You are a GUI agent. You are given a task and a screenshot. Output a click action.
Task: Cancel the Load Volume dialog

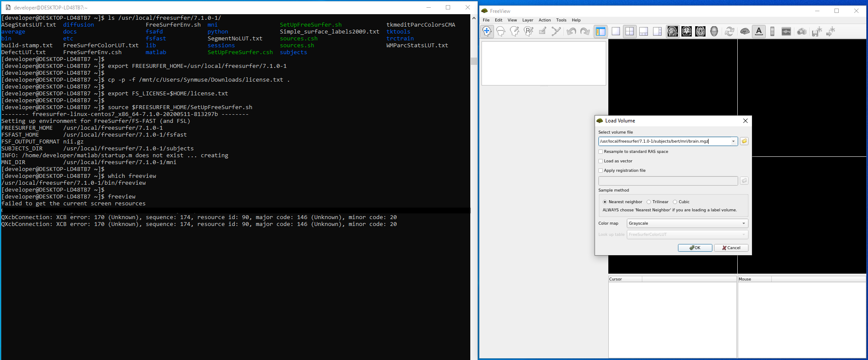click(x=731, y=248)
